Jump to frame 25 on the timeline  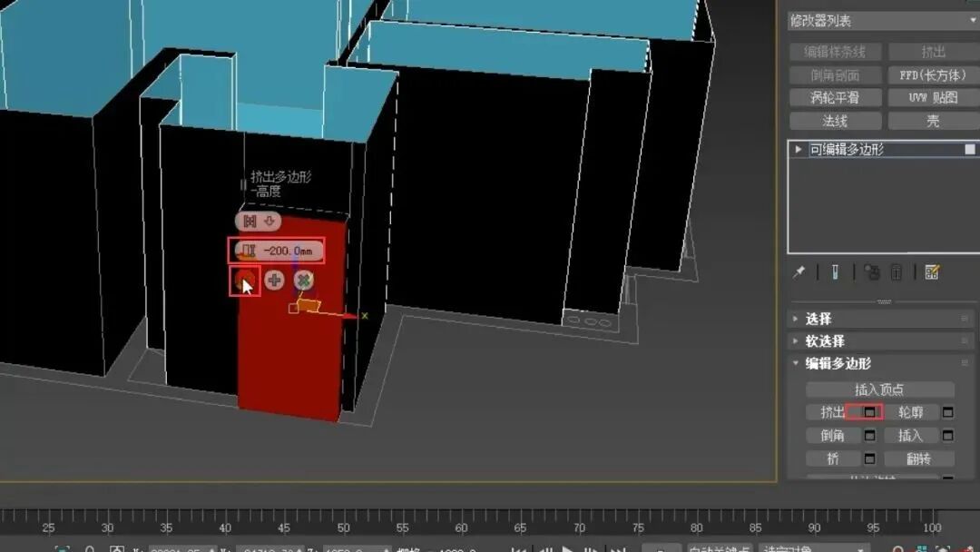pos(48,527)
